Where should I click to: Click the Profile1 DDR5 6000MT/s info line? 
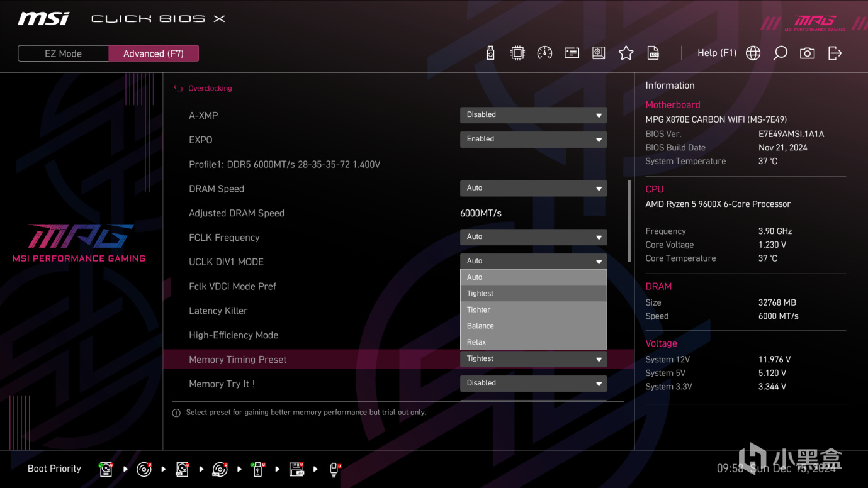(285, 165)
